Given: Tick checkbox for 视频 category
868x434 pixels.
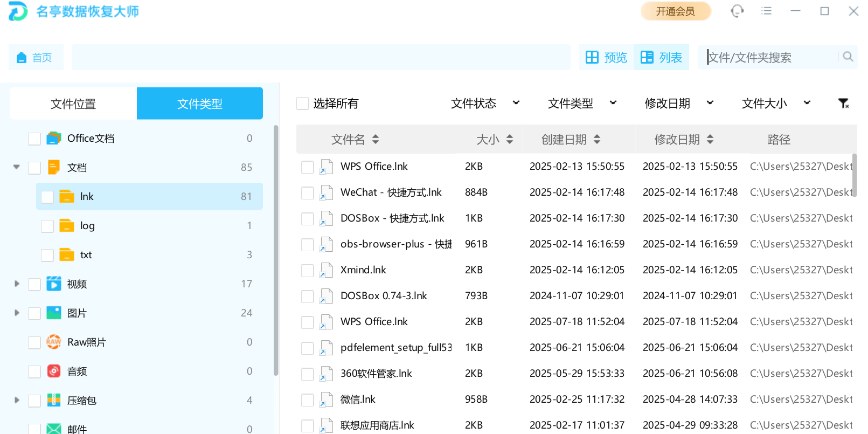Looking at the screenshot, I should pos(34,284).
